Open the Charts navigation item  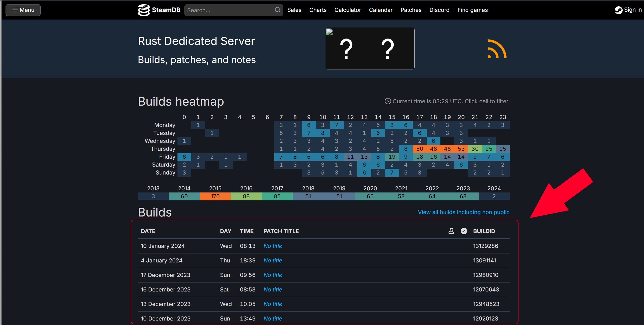click(318, 10)
